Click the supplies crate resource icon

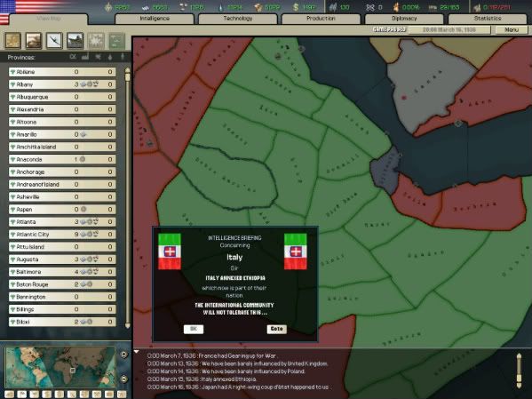[258, 7]
